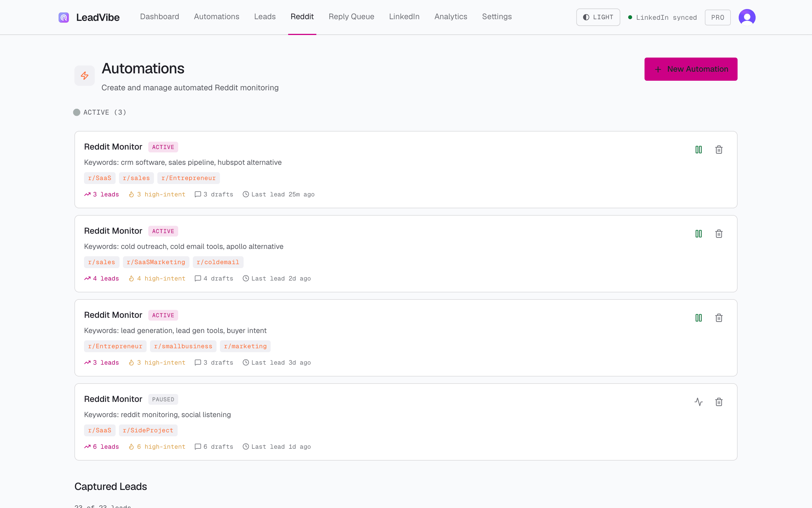The width and height of the screenshot is (812, 508).
Task: Click "4 high-intent" stat
Action: point(157,279)
